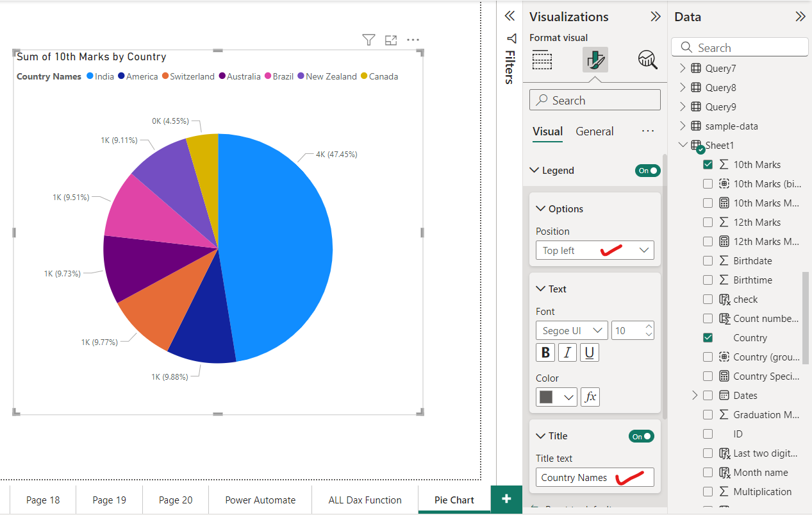The width and height of the screenshot is (812, 515).
Task: Add a new page with the plus button
Action: click(x=506, y=500)
